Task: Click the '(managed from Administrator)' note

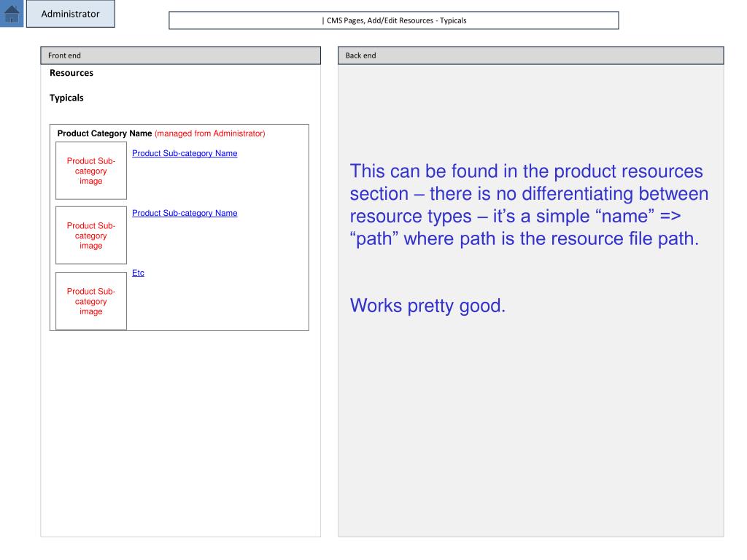Action: pyautogui.click(x=209, y=133)
